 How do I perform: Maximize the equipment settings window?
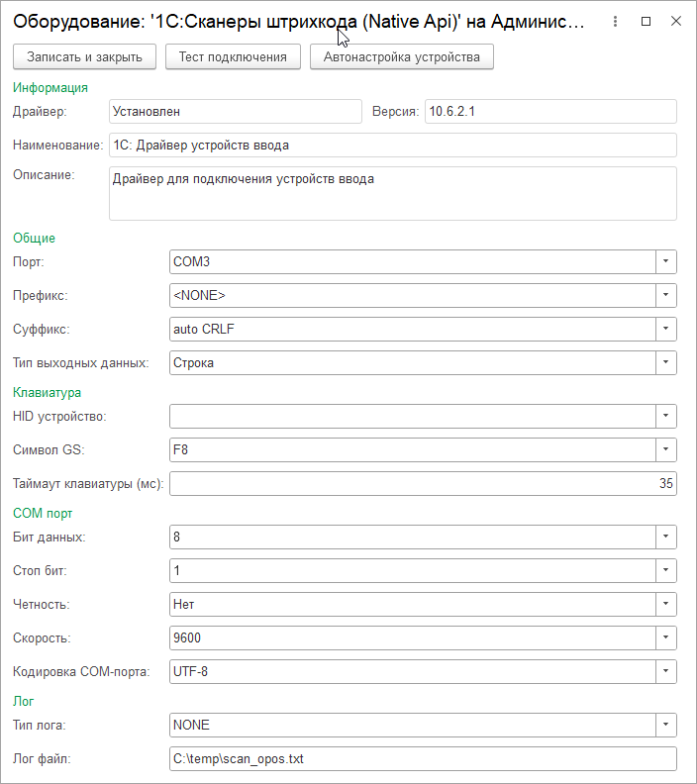coord(646,21)
